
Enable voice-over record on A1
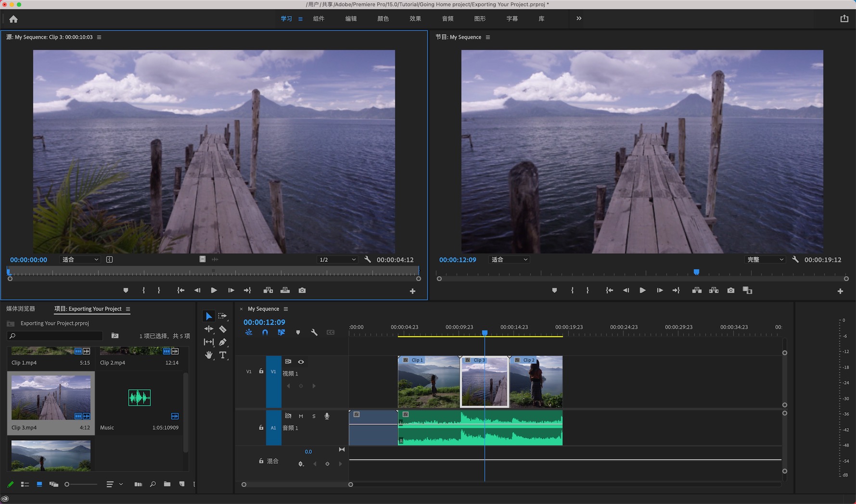327,416
